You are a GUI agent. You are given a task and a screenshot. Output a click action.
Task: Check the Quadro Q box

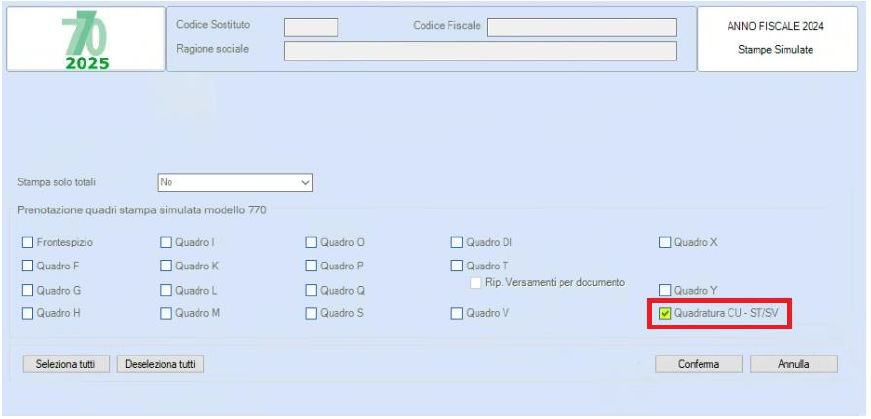(x=311, y=290)
